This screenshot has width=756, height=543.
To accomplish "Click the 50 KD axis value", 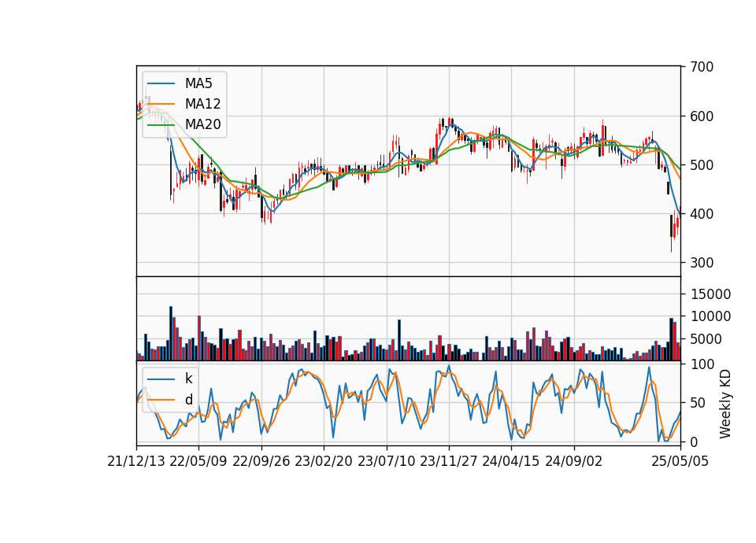I will (x=697, y=402).
